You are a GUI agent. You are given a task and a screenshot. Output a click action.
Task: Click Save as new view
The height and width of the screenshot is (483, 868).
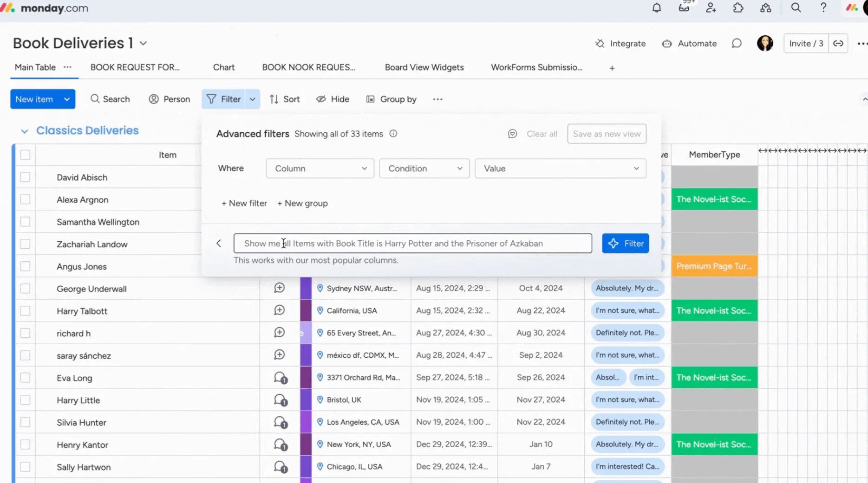click(x=607, y=134)
